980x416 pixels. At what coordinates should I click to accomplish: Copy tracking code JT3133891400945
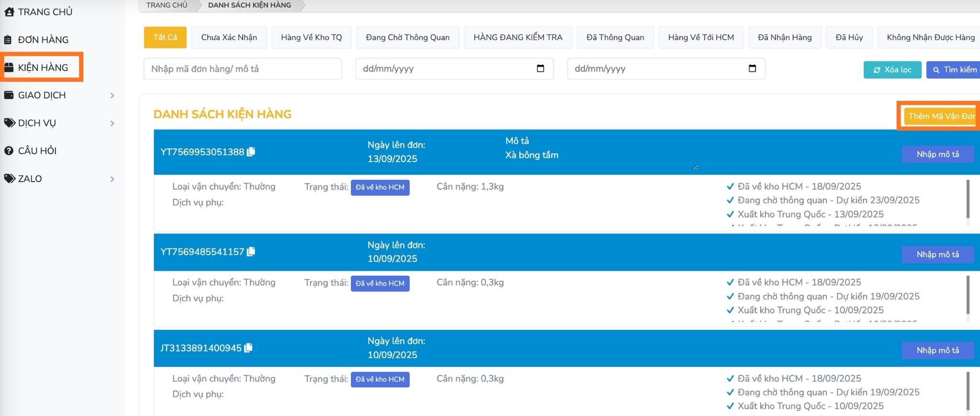(248, 348)
